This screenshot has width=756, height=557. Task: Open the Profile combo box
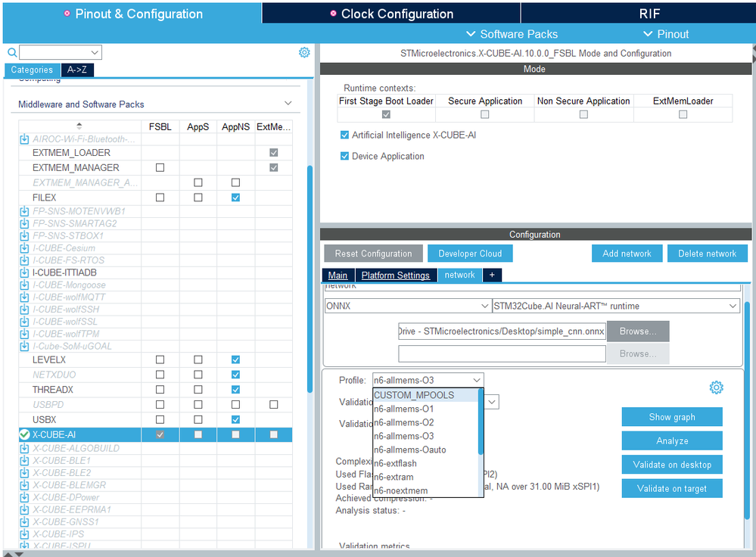[428, 381]
